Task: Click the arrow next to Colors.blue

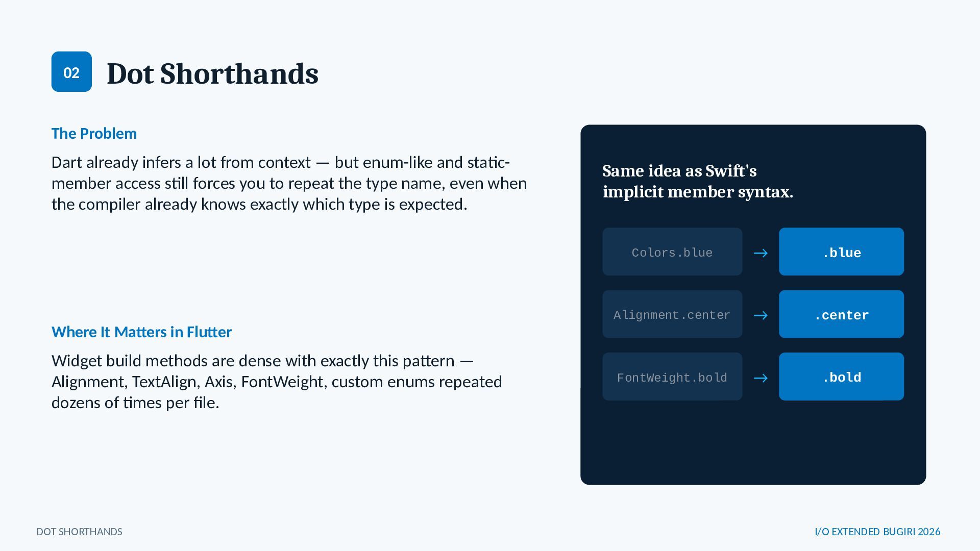Action: click(x=761, y=253)
